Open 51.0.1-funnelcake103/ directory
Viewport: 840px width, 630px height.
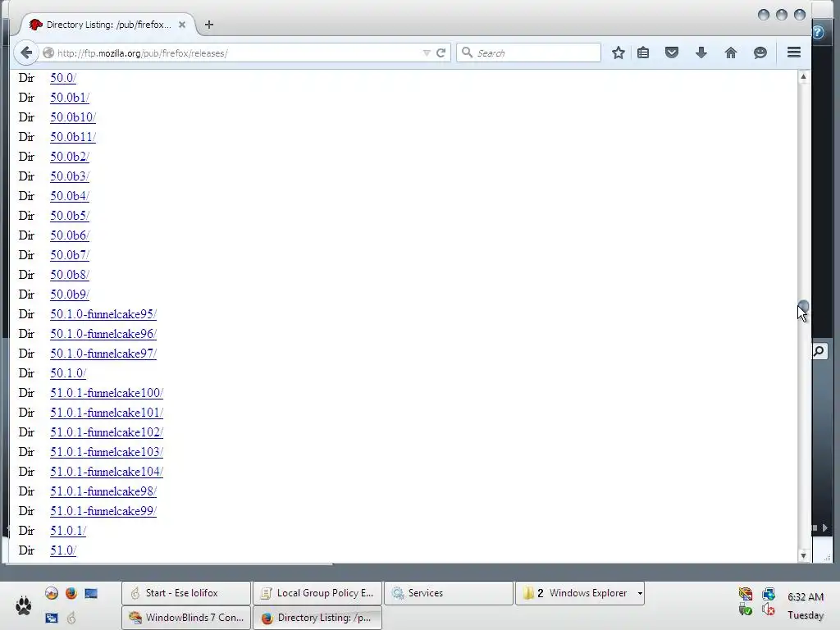pyautogui.click(x=107, y=452)
